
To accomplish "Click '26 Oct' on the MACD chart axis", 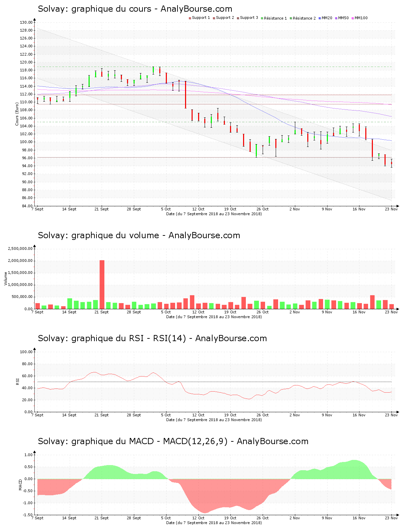I will [263, 518].
